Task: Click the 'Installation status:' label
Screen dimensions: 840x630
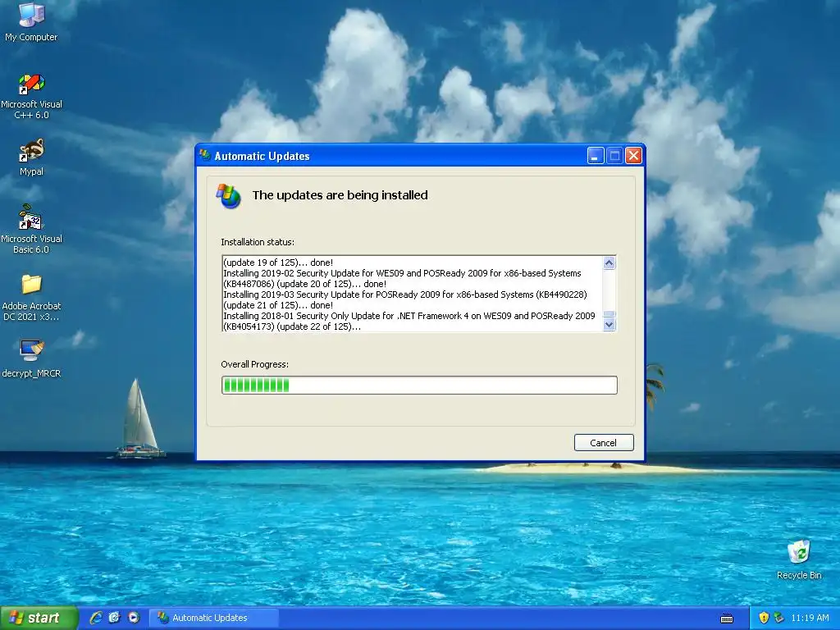Action: tap(258, 242)
